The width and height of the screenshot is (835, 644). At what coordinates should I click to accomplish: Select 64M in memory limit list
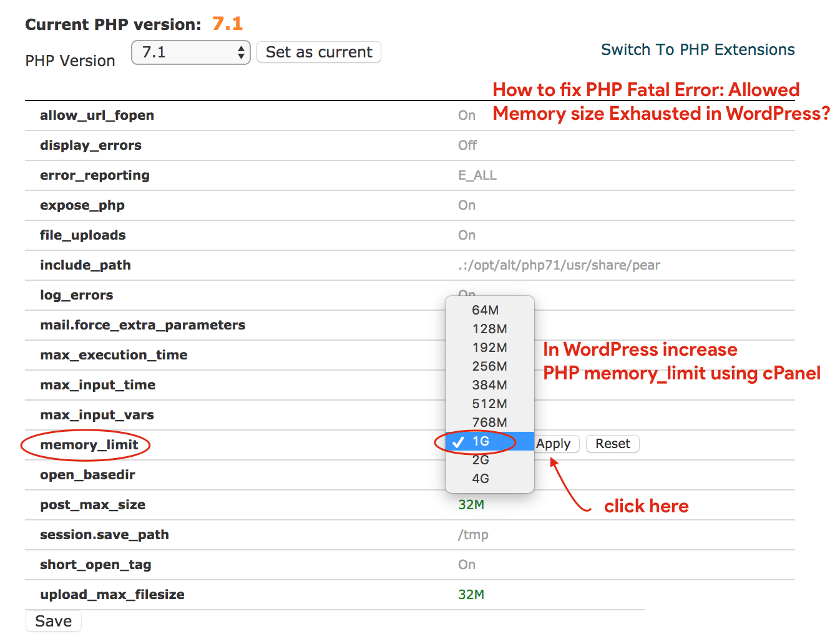click(x=486, y=310)
